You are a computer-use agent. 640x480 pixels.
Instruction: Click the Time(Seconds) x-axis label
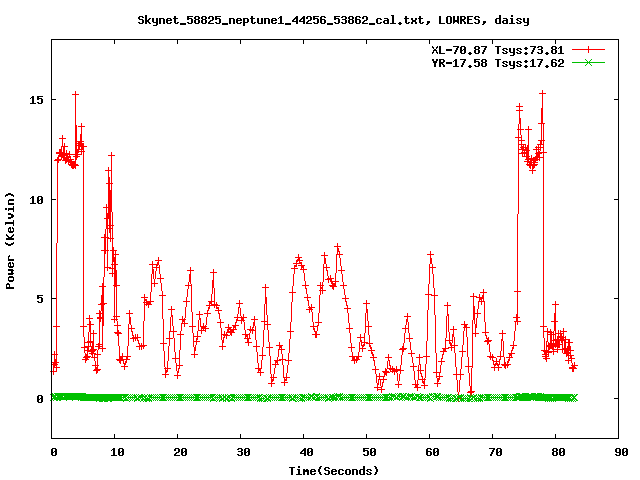click(x=334, y=471)
